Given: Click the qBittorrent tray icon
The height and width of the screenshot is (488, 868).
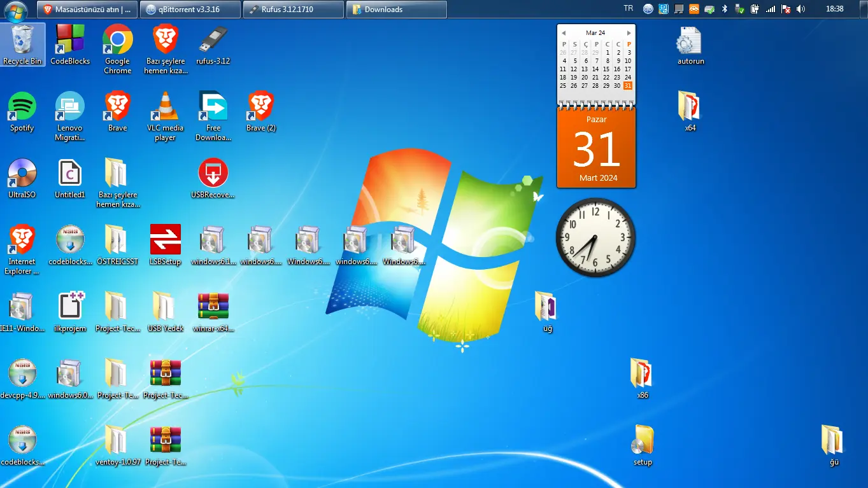Looking at the screenshot, I should tap(648, 9).
